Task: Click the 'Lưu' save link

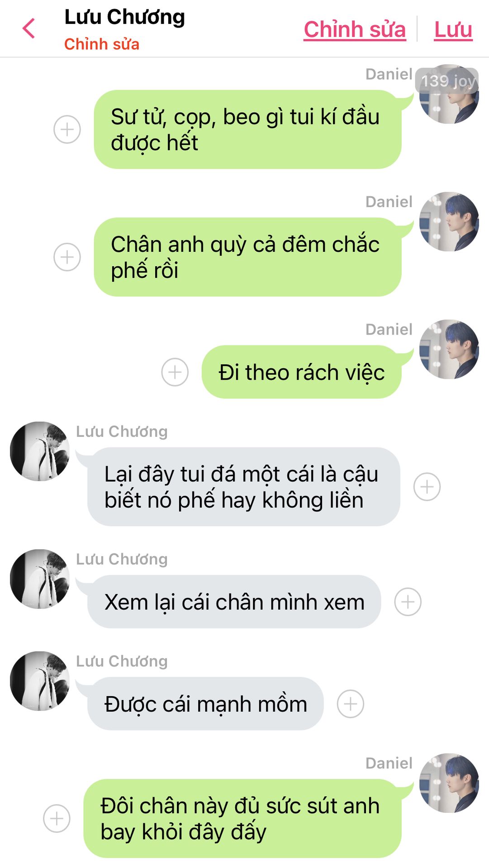Action: click(x=453, y=29)
